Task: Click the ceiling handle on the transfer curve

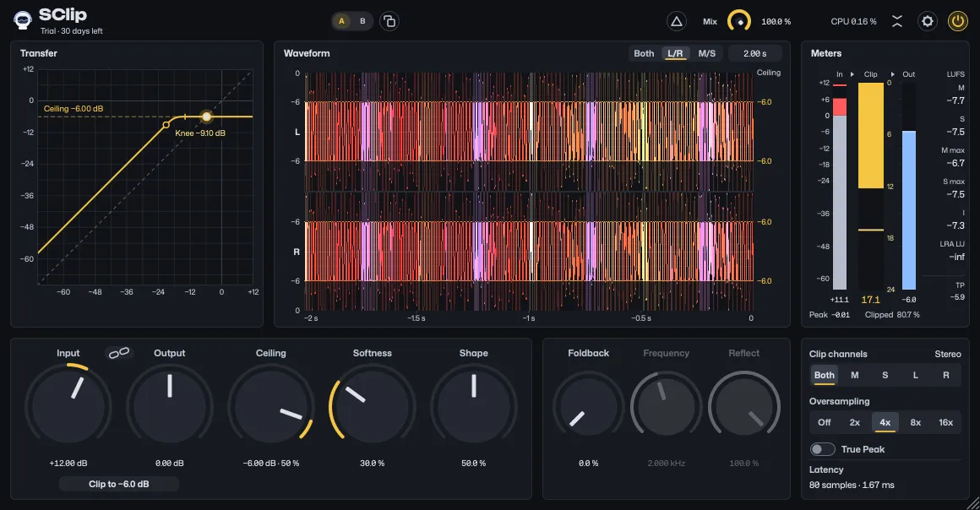Action: click(206, 117)
